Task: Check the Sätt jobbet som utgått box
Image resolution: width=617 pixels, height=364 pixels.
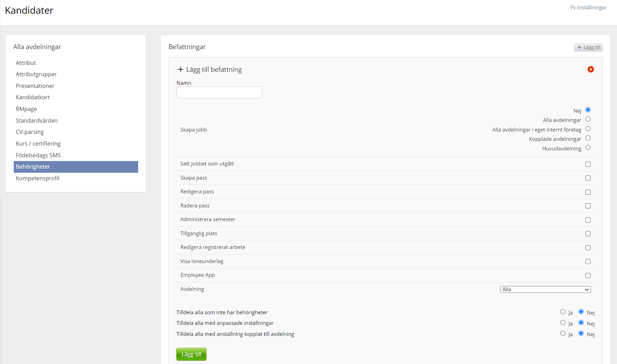Action: point(588,164)
